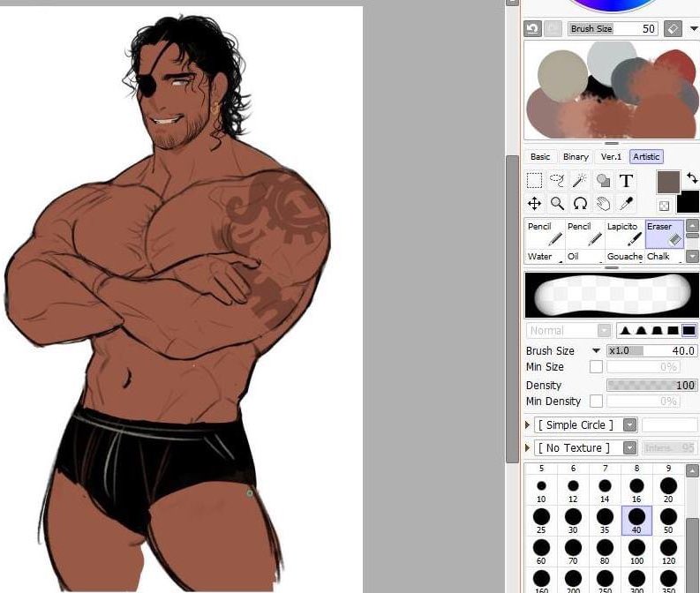Select the Lasso selection tool
The image size is (700, 593).
click(557, 181)
